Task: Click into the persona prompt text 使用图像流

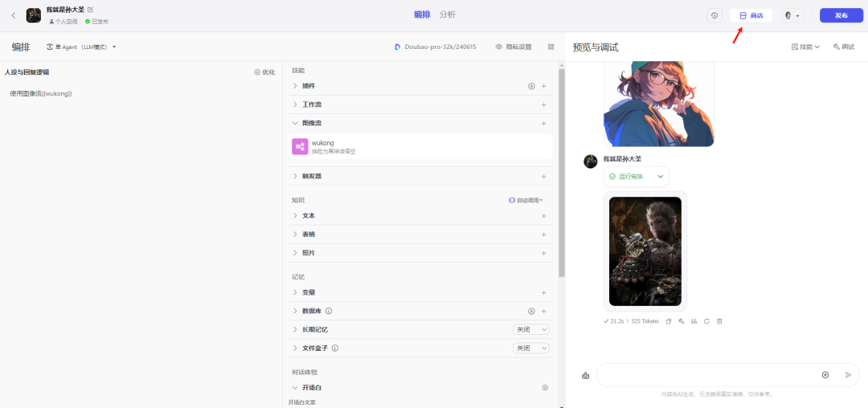Action: coord(41,93)
